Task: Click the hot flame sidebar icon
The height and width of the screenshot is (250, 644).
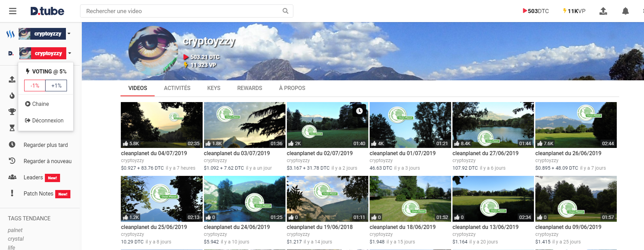Action: [12, 96]
